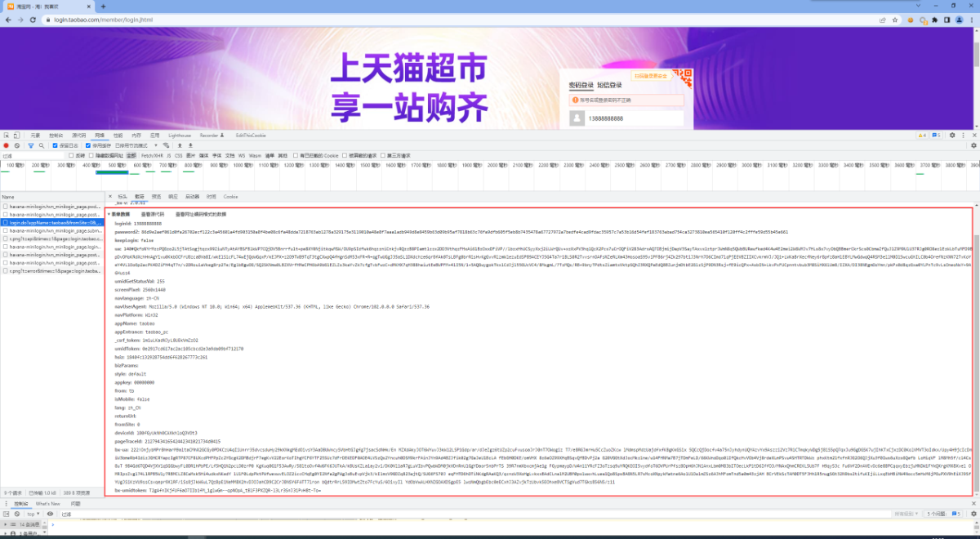Clear the network log with the clear icon
The image size is (980, 539).
pos(17,145)
